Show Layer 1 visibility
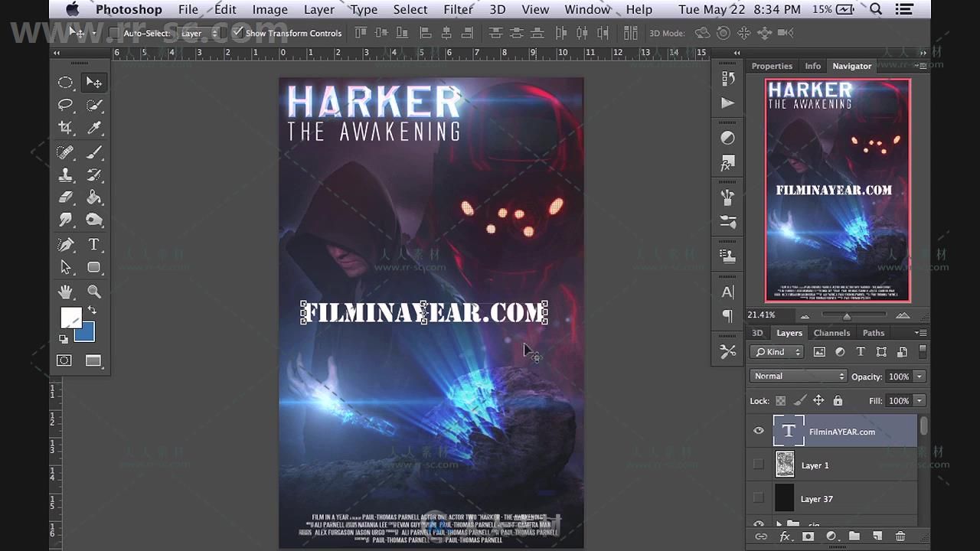 (759, 465)
